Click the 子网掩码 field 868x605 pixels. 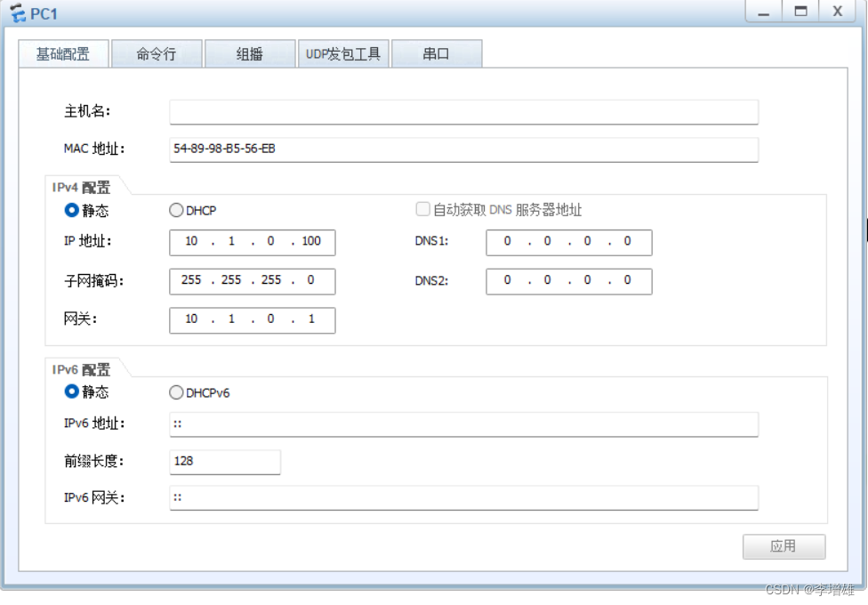(x=253, y=281)
